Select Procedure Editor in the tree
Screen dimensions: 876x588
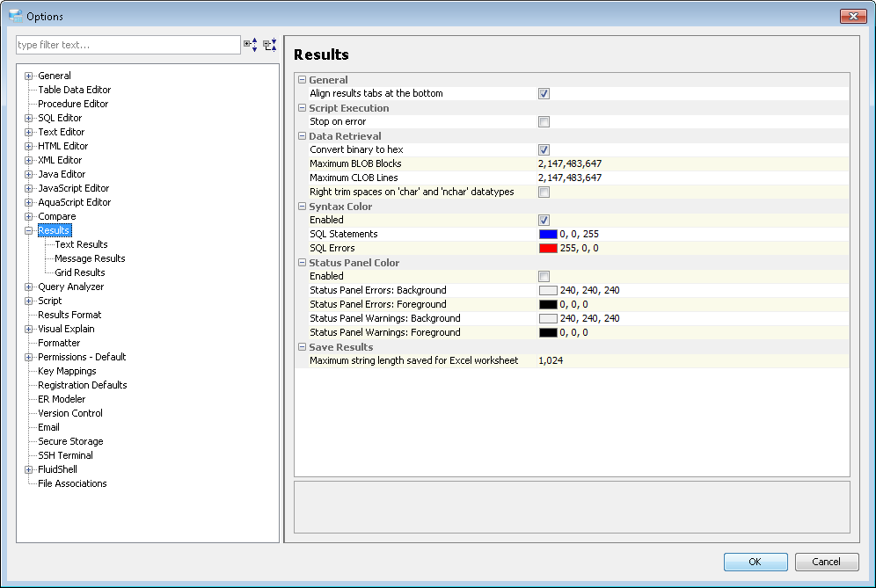pos(73,104)
